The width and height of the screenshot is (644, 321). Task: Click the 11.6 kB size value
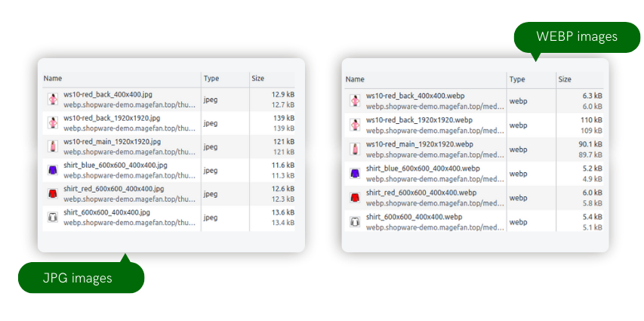(x=283, y=165)
